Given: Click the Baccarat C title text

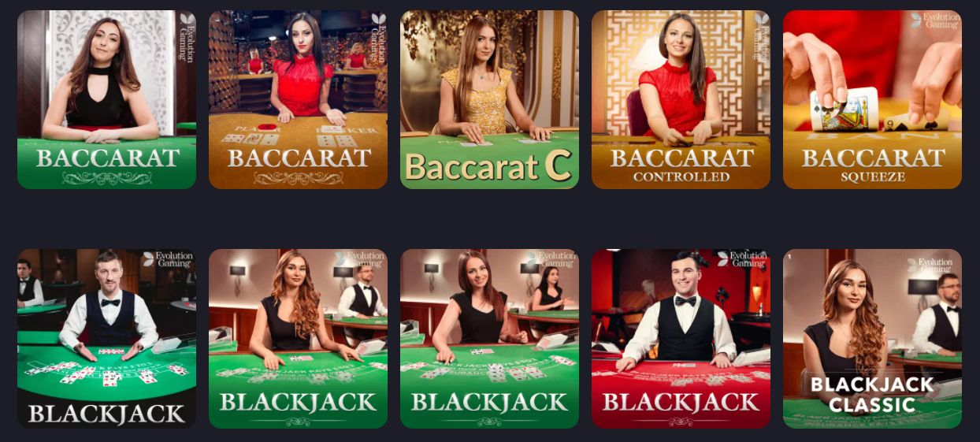Looking at the screenshot, I should click(x=488, y=165).
